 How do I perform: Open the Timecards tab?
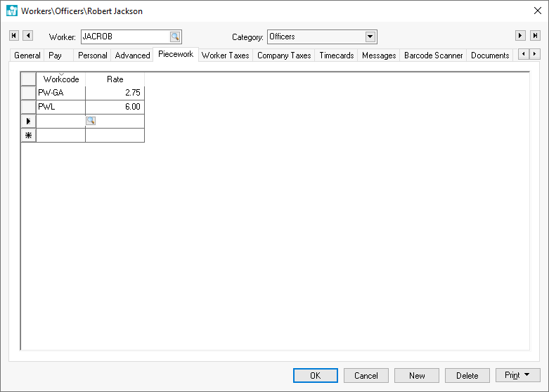(x=336, y=55)
